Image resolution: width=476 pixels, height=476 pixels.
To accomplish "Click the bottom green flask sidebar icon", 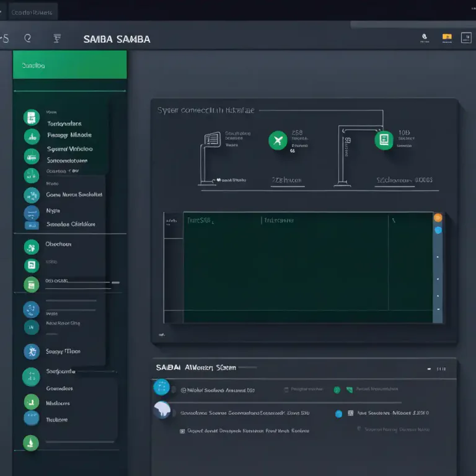I will tap(30, 443).
